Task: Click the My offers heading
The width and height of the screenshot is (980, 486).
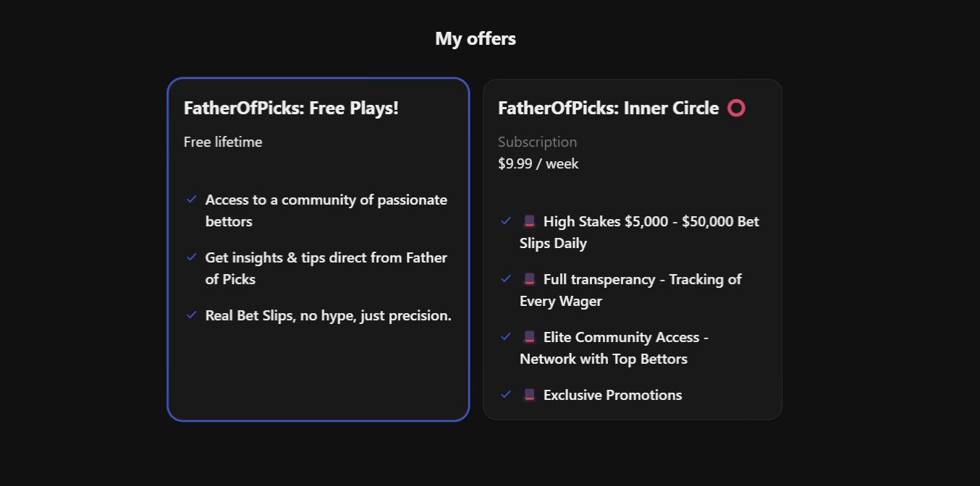Action: pyautogui.click(x=476, y=38)
